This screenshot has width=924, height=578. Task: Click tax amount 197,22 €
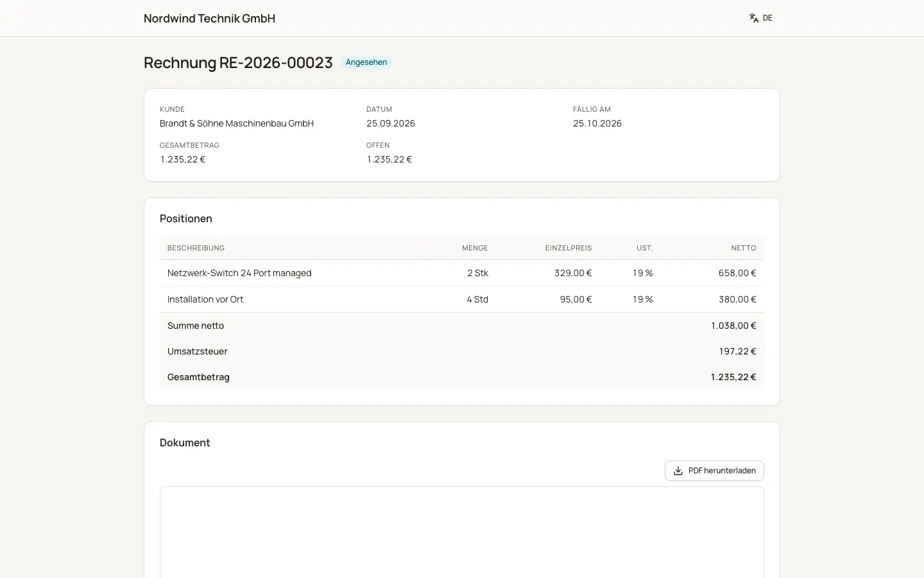(737, 351)
